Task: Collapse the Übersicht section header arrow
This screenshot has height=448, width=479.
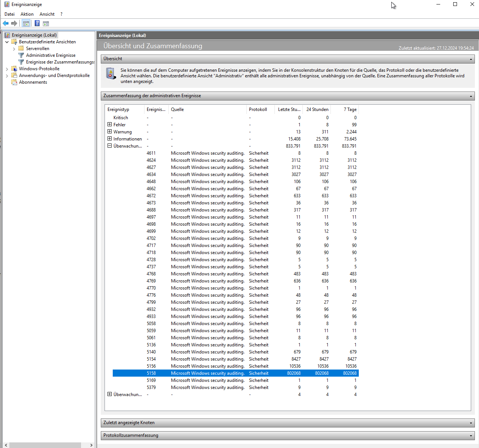Action: (x=471, y=59)
